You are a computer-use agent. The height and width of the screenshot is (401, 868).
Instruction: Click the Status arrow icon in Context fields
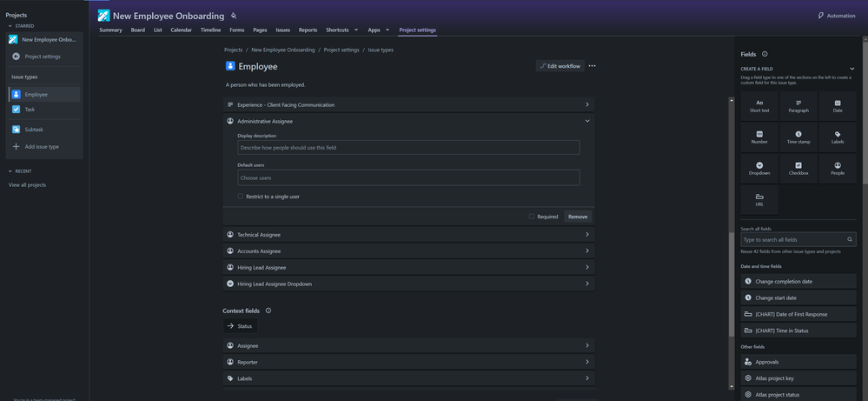pyautogui.click(x=230, y=326)
